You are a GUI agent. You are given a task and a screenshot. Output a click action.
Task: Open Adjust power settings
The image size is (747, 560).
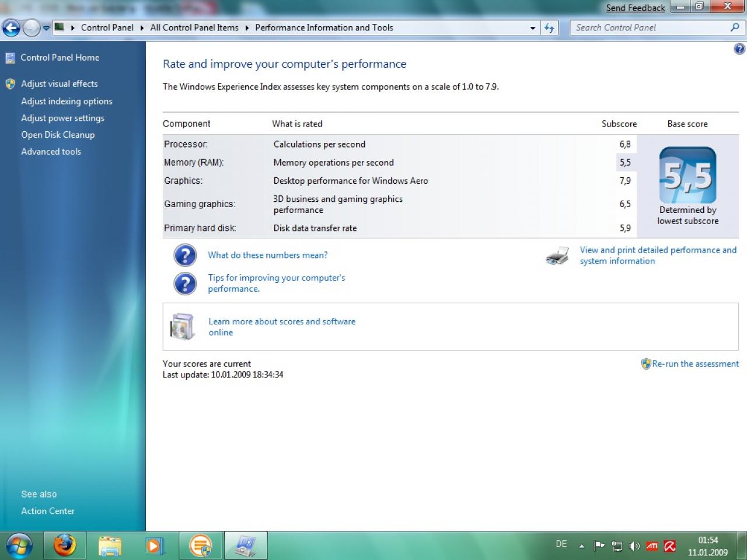coord(62,118)
